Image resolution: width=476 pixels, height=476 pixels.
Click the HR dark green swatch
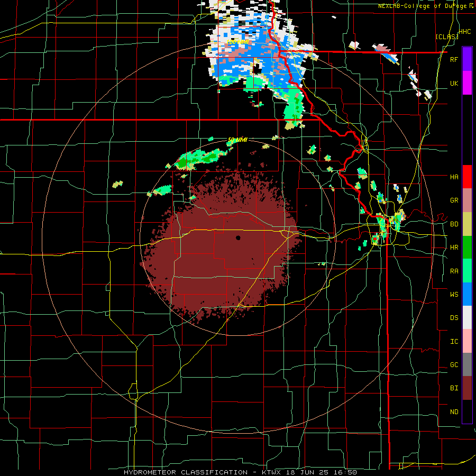point(467,247)
